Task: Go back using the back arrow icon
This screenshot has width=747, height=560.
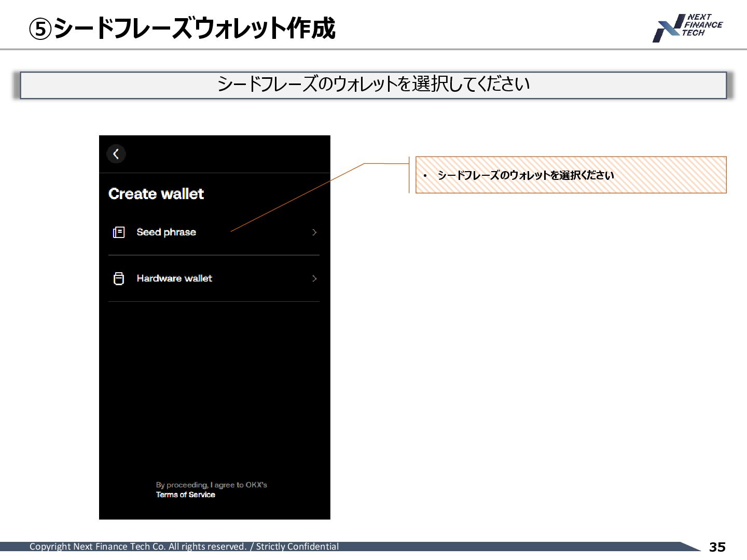Action: pos(116,154)
